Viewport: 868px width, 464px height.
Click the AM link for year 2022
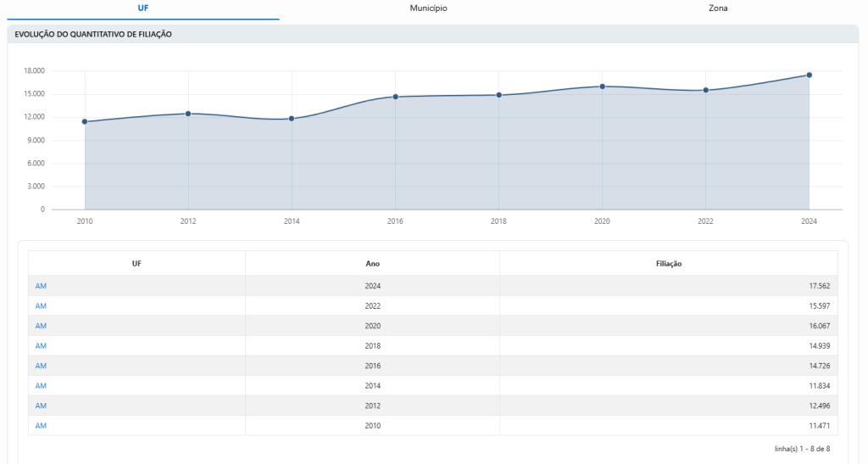click(41, 306)
